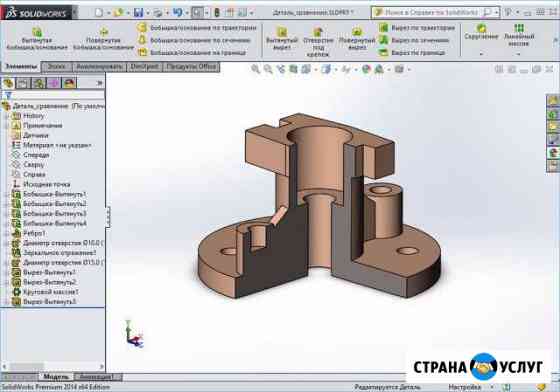Click the Zoom to Fit magnifier icon
Screen dimensions: 560x392
(255, 69)
